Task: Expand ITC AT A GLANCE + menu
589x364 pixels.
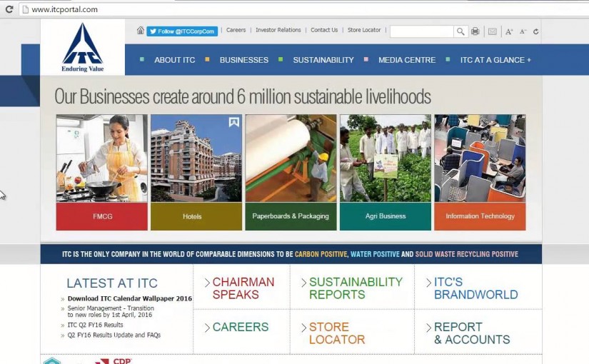Action: coord(496,60)
